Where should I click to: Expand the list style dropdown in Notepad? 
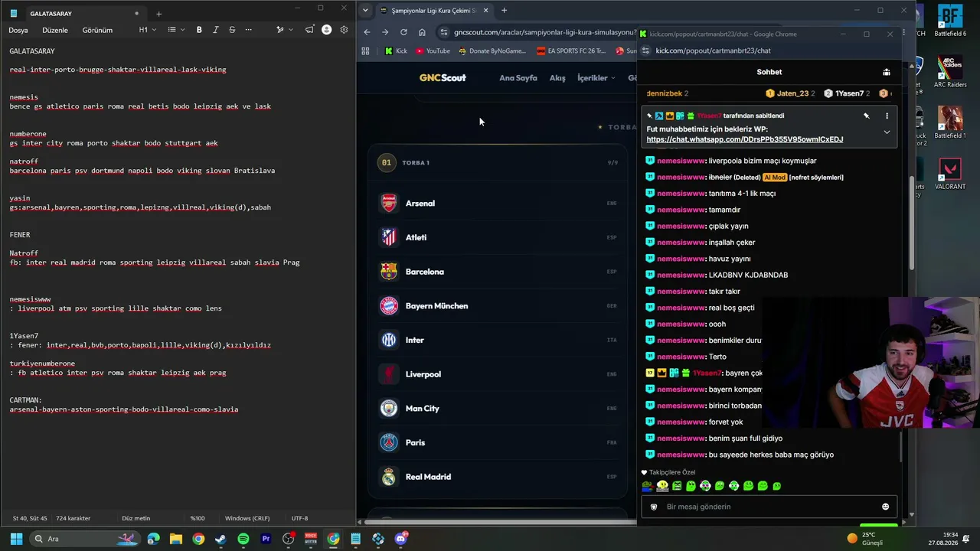click(x=175, y=30)
